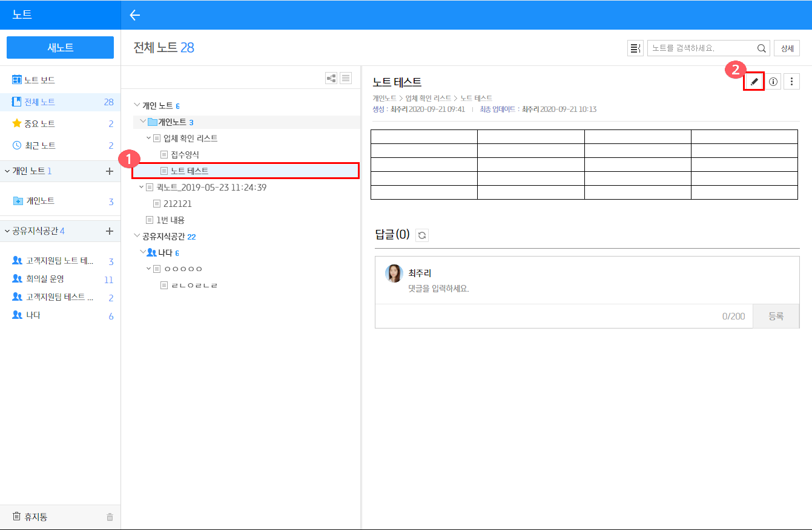Screen dimensions: 812x530
Task: Select the 접수양식 note in tree
Action: (185, 155)
